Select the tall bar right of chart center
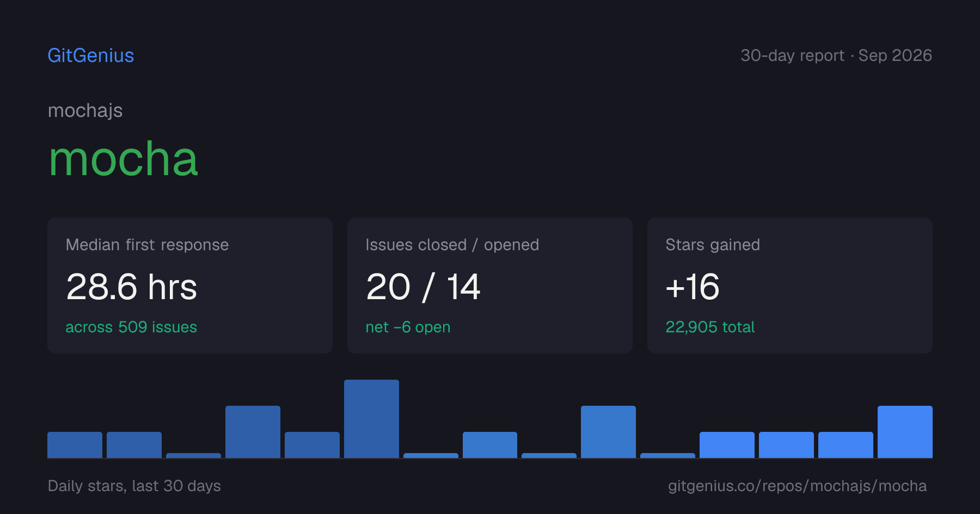The width and height of the screenshot is (980, 514). (x=608, y=432)
